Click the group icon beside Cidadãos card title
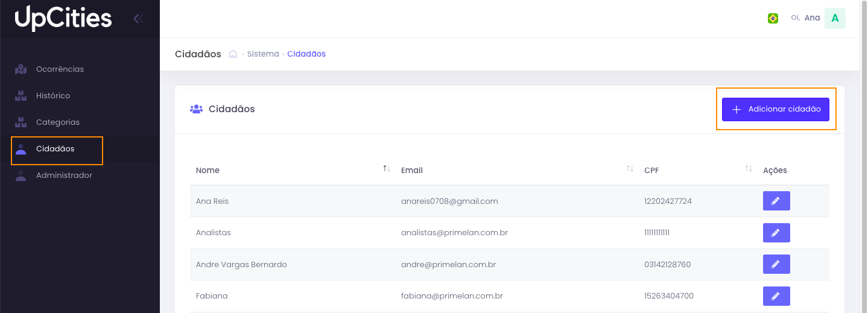Image resolution: width=868 pixels, height=313 pixels. click(196, 109)
